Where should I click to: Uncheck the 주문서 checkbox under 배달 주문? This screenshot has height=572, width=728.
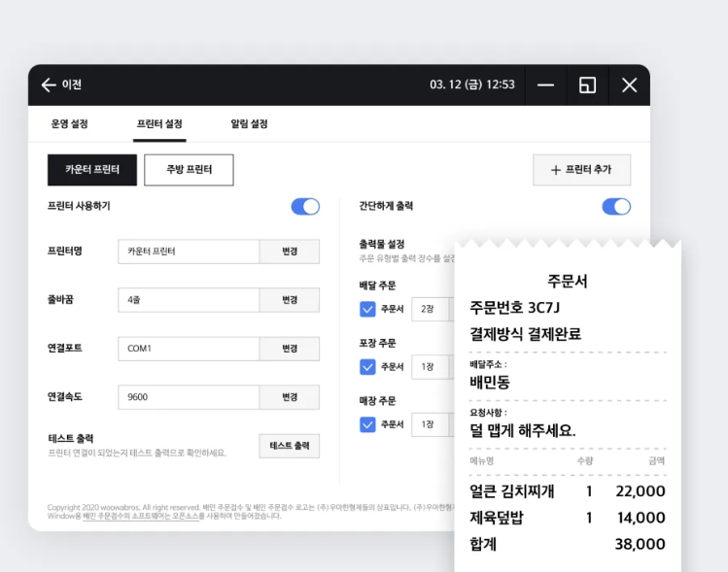click(367, 309)
